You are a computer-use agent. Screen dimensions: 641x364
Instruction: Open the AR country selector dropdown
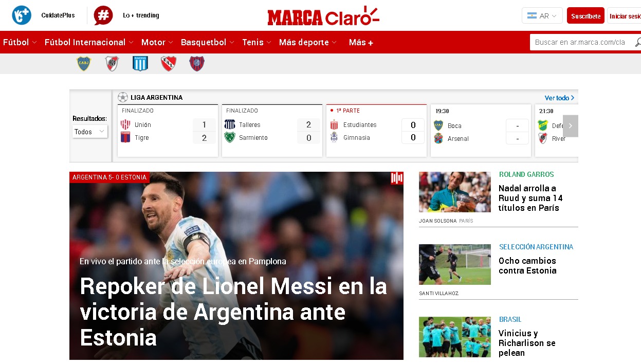click(x=542, y=16)
